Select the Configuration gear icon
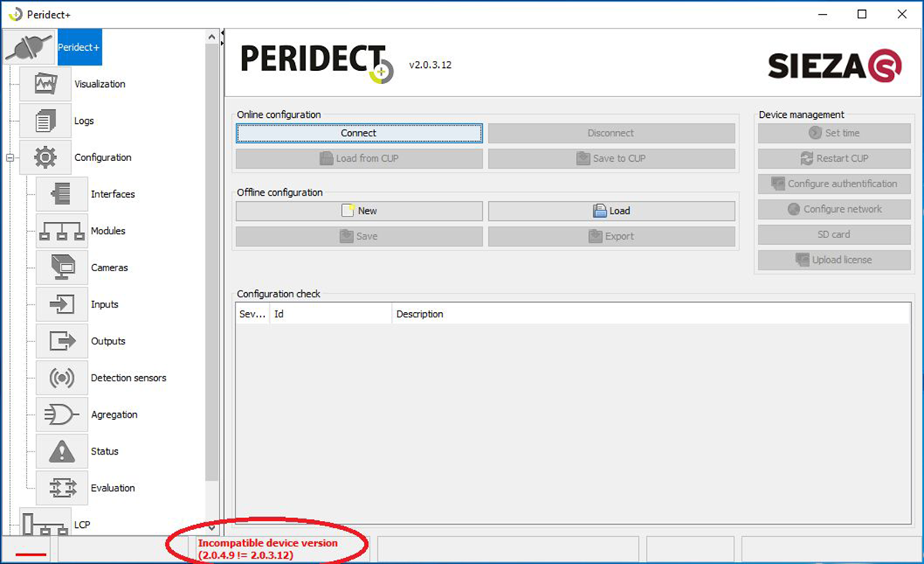This screenshot has width=924, height=564. 45,158
